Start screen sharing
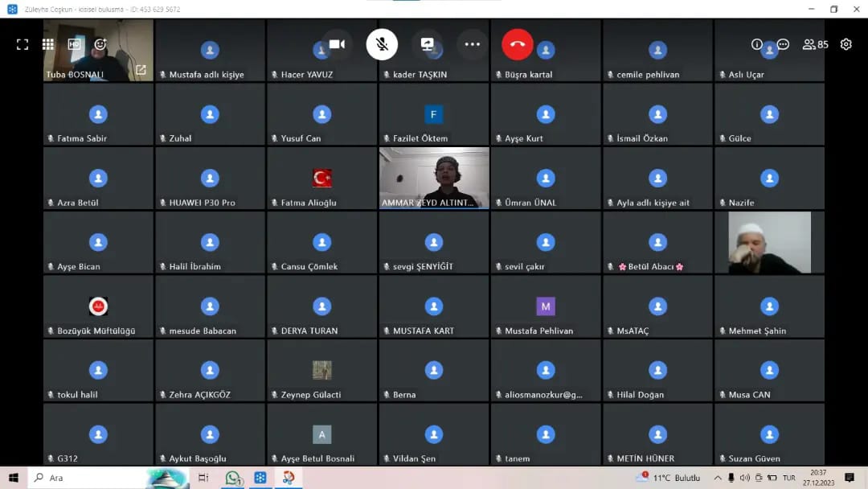This screenshot has width=868, height=489. point(428,44)
